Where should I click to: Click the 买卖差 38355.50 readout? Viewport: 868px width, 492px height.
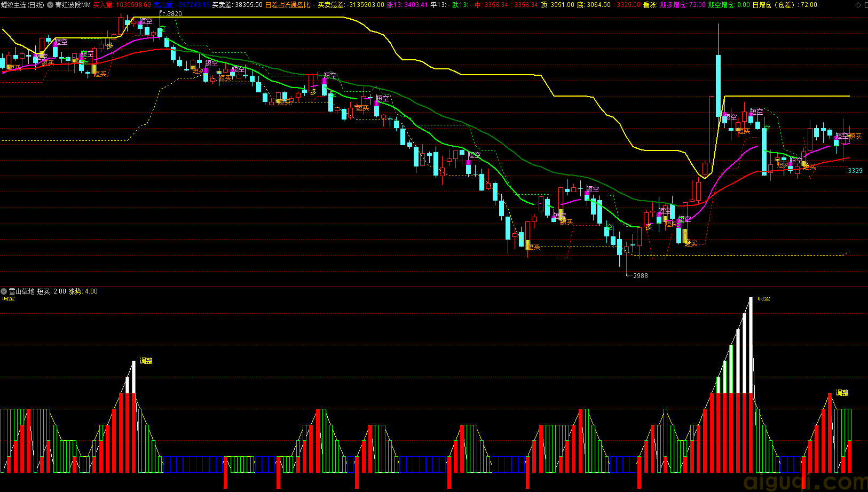(237, 5)
